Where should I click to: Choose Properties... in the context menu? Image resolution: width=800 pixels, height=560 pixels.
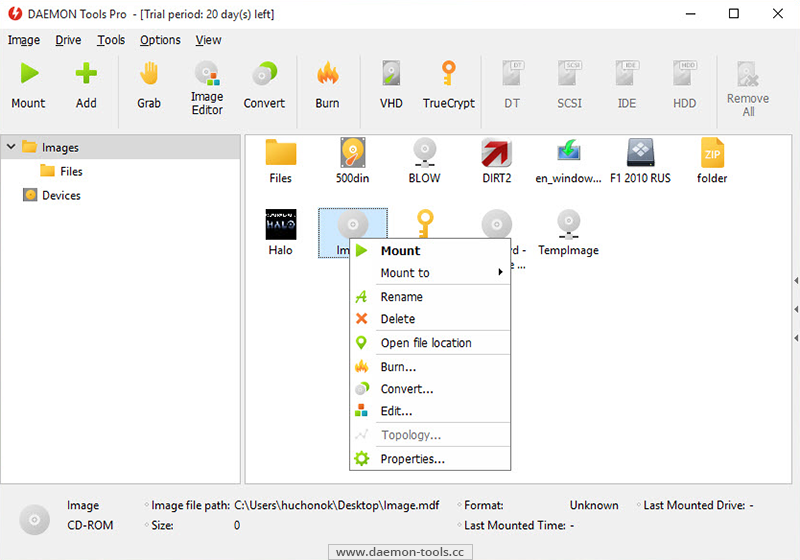coord(430,459)
